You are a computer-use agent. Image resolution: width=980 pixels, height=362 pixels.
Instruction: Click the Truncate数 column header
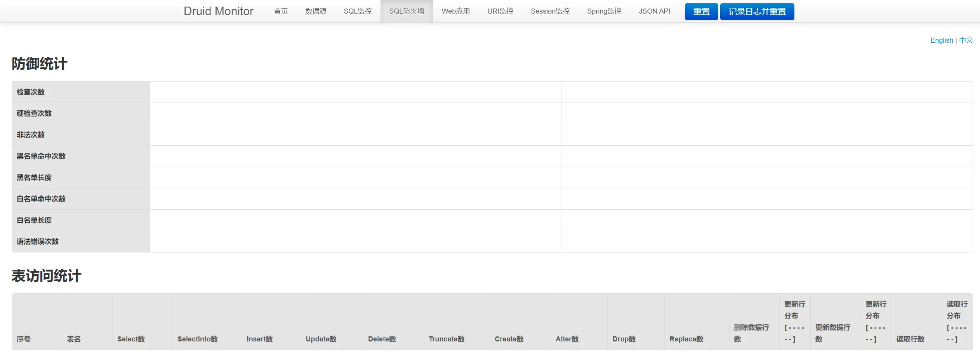[447, 339]
